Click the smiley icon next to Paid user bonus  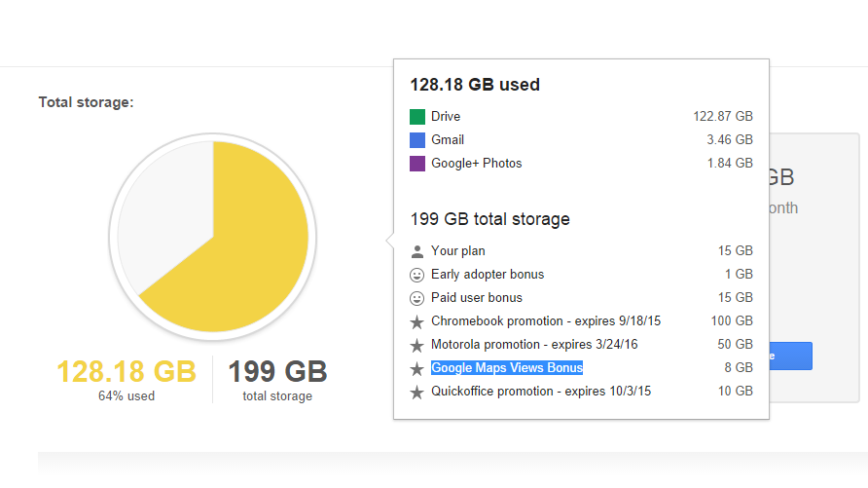[417, 298]
